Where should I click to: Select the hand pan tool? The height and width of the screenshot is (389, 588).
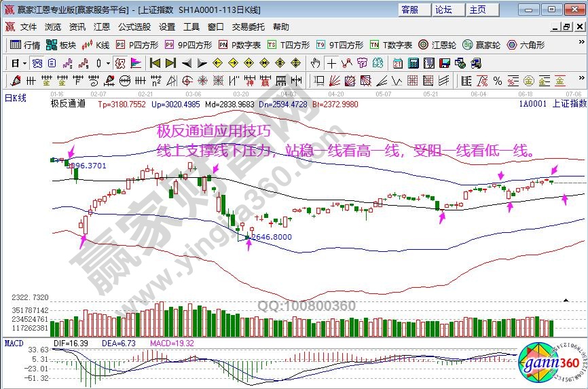coord(315,63)
